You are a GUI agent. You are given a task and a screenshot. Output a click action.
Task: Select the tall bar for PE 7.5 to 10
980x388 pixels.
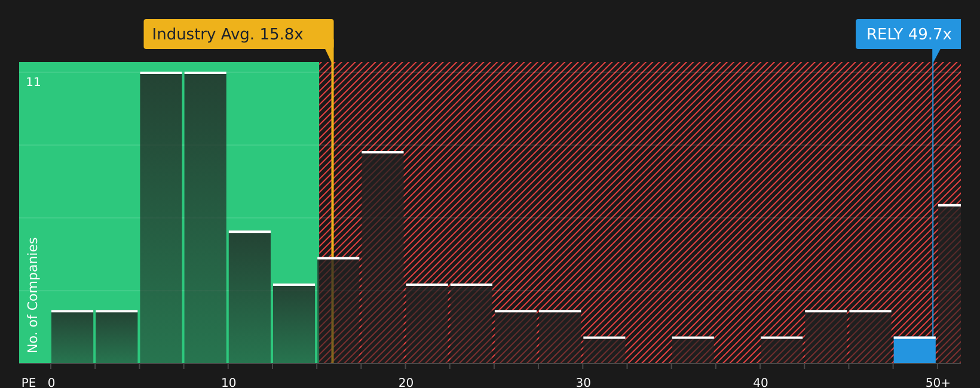(205, 218)
